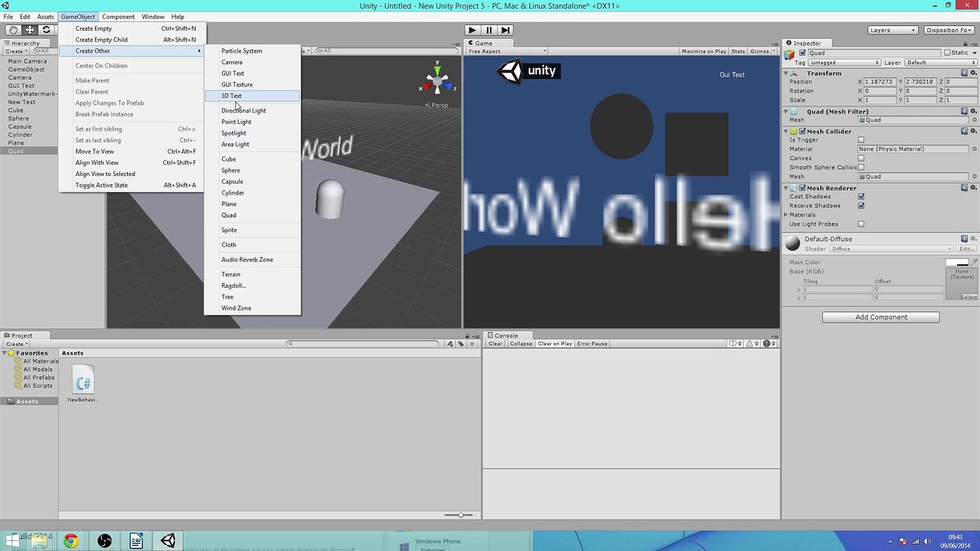Viewport: 980px width, 551px height.
Task: Click the Physic Material object picker circle
Action: [x=975, y=149]
